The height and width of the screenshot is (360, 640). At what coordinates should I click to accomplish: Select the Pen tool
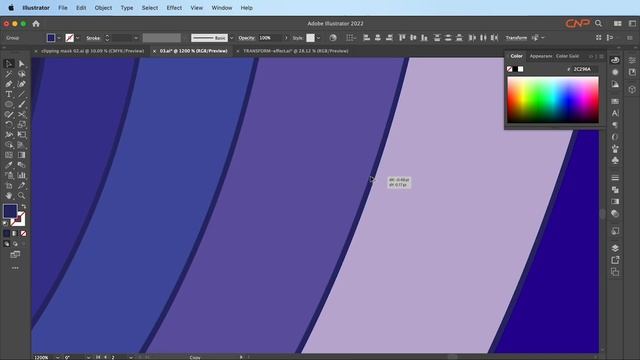point(9,84)
